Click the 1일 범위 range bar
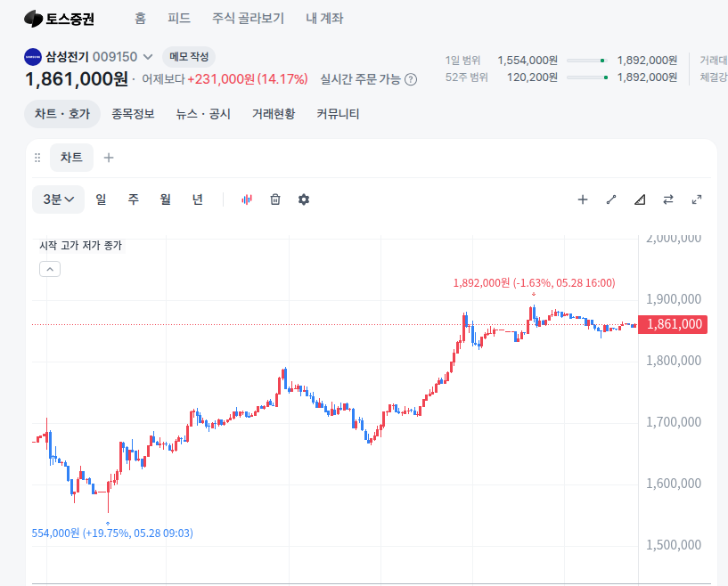The image size is (728, 586). 587,61
